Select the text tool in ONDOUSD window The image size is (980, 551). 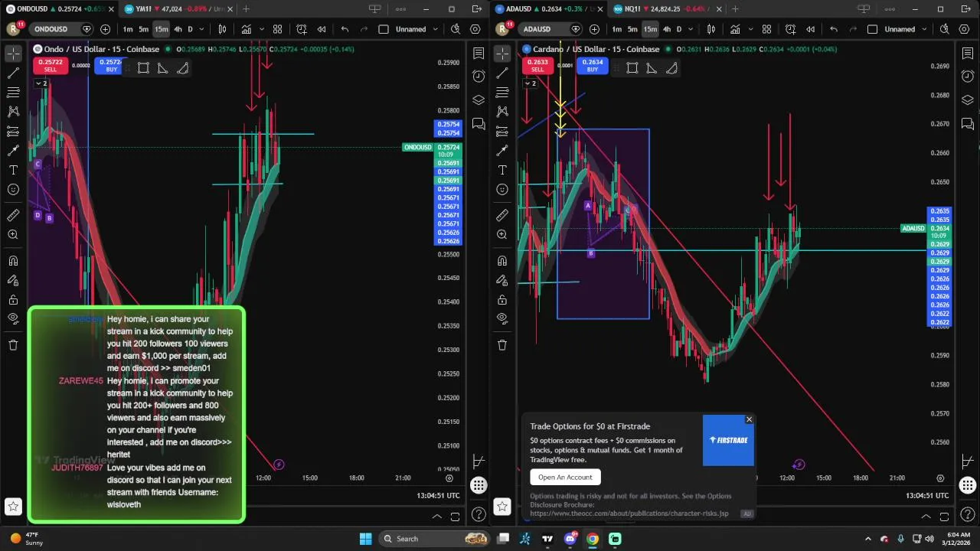click(x=13, y=170)
